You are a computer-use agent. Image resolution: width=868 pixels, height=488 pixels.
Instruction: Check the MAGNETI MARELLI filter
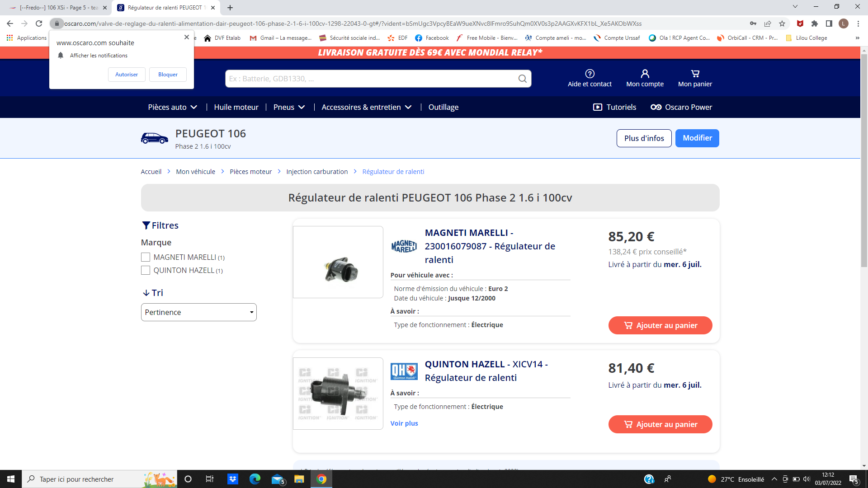pyautogui.click(x=145, y=257)
